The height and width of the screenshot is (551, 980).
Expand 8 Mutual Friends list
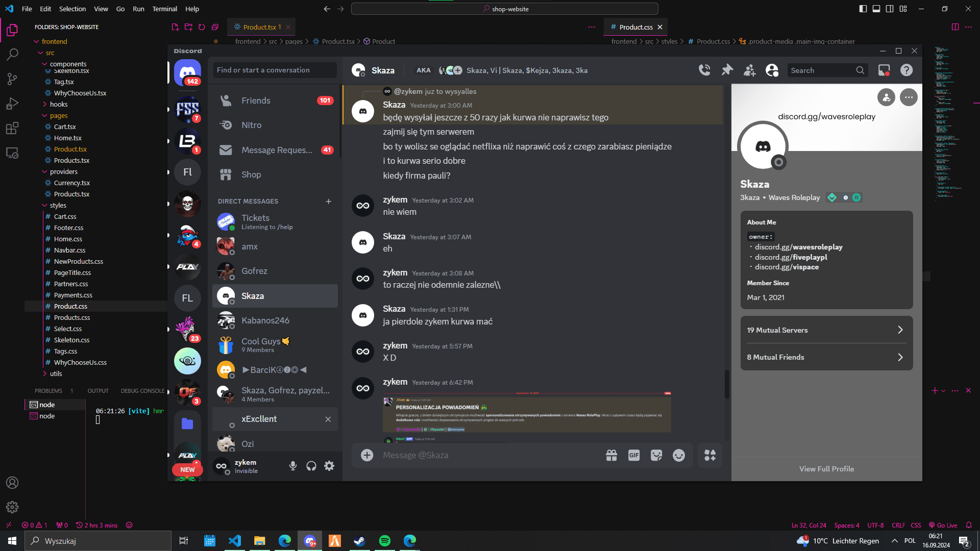tap(826, 357)
